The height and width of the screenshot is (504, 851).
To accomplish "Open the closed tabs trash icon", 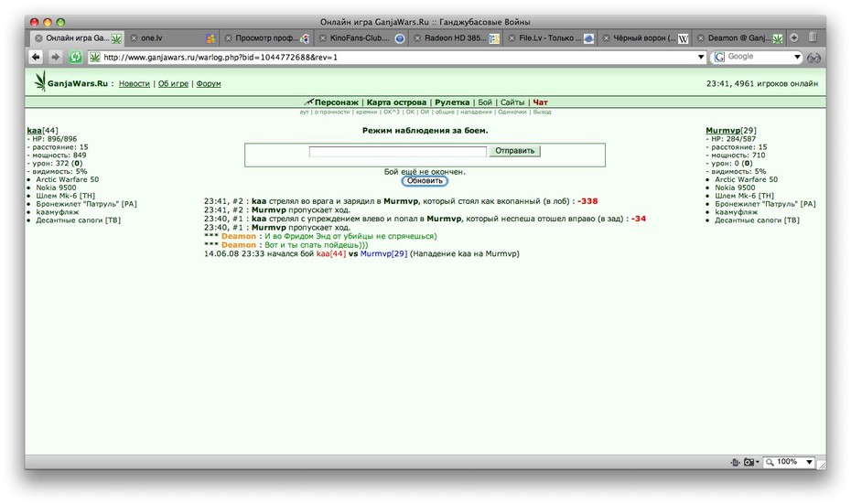I will tap(813, 37).
